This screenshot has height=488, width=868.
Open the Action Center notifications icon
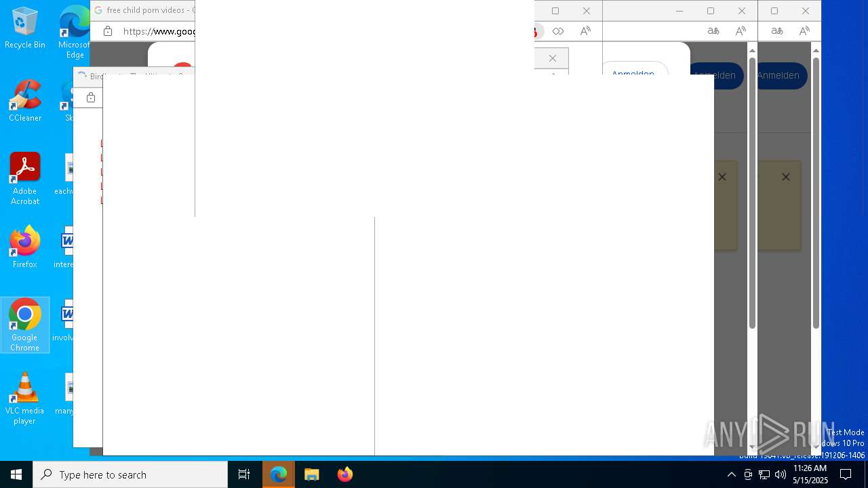click(846, 474)
